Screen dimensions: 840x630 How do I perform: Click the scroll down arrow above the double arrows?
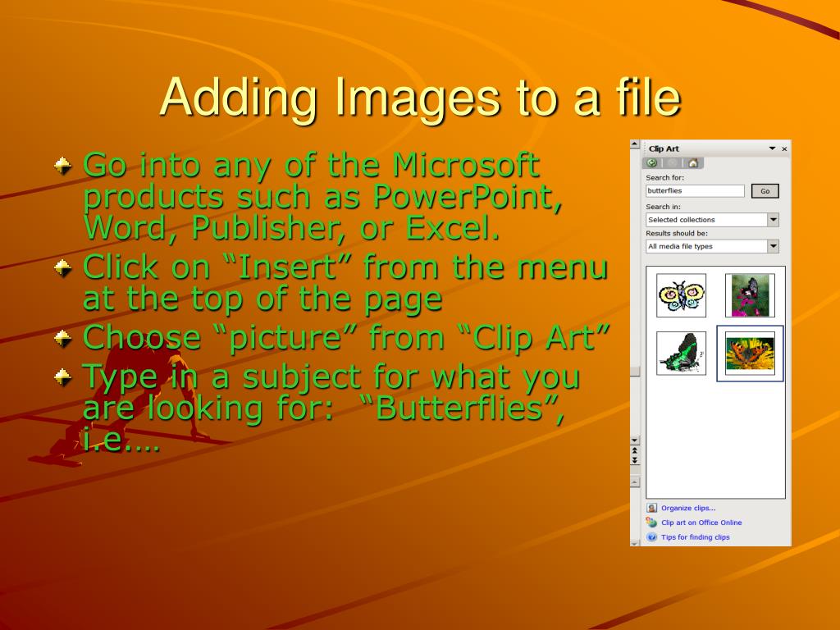click(x=635, y=441)
